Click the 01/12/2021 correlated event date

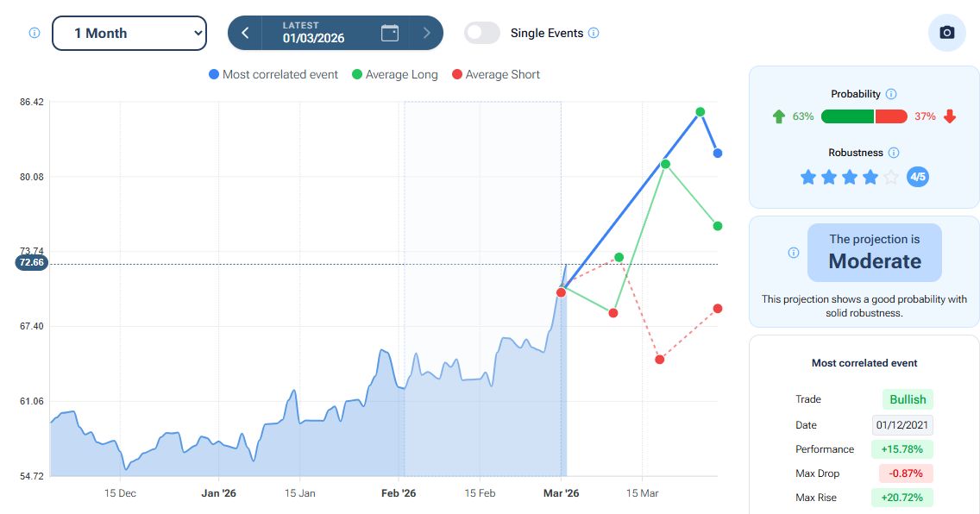pyautogui.click(x=902, y=425)
